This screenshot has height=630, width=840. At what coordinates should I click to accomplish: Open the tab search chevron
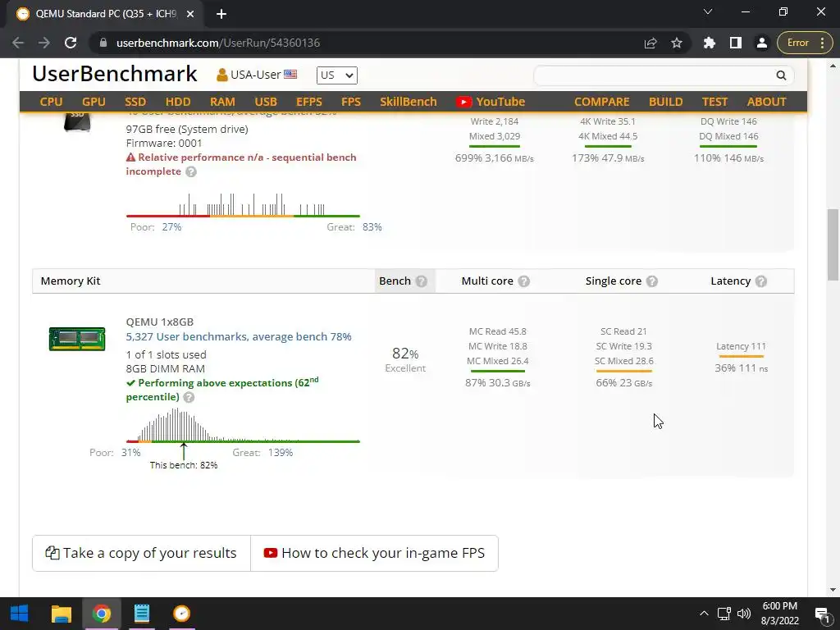708,11
